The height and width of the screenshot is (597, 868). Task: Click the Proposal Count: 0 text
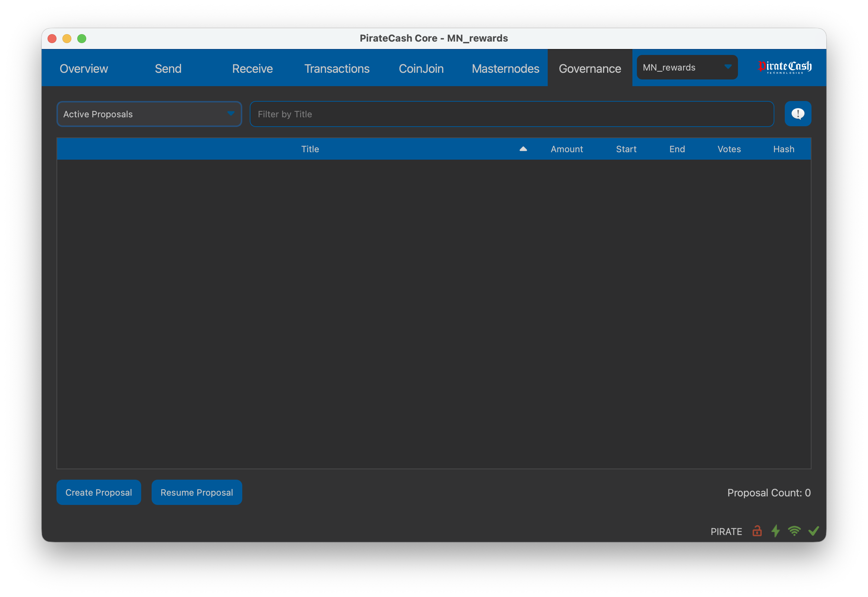point(769,493)
